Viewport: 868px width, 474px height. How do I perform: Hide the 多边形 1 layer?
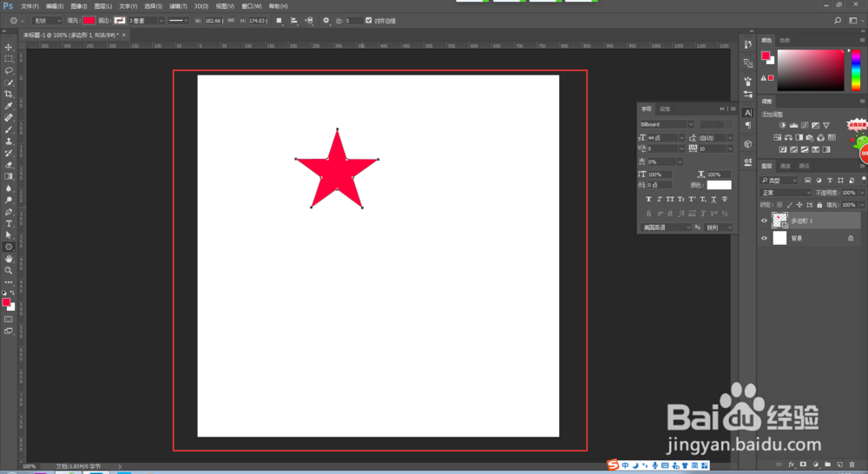[x=764, y=221]
